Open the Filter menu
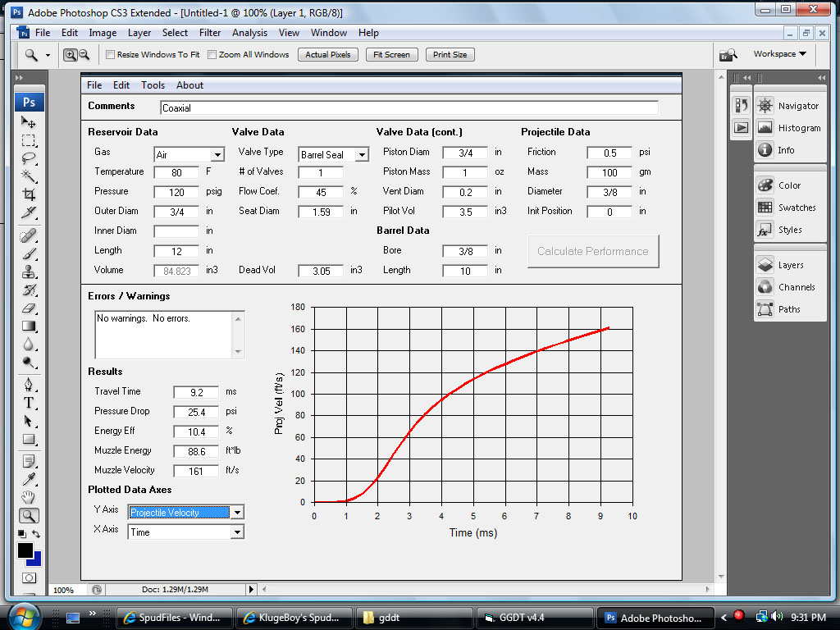840x630 pixels. pyautogui.click(x=210, y=33)
